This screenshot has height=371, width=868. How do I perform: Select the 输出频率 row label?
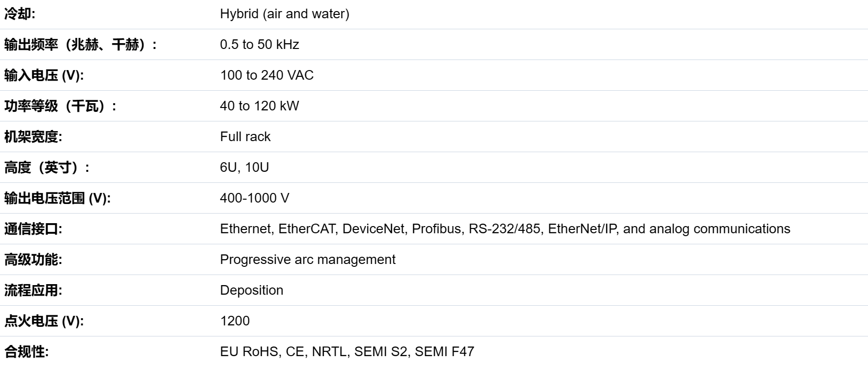(81, 45)
